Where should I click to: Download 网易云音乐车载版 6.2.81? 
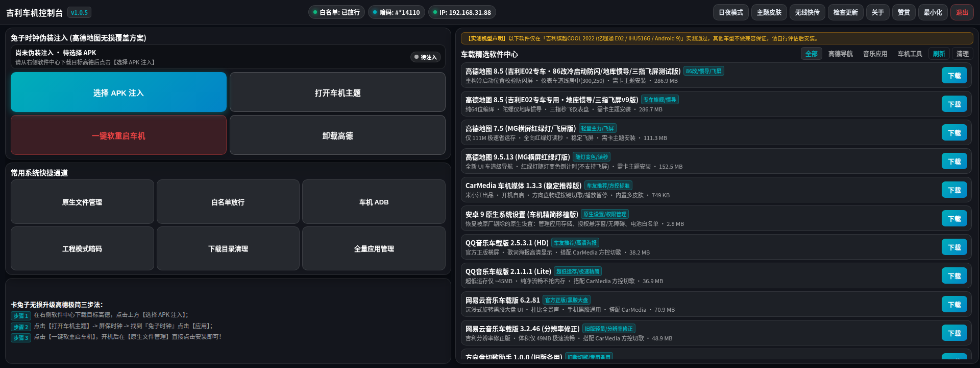[x=954, y=304]
